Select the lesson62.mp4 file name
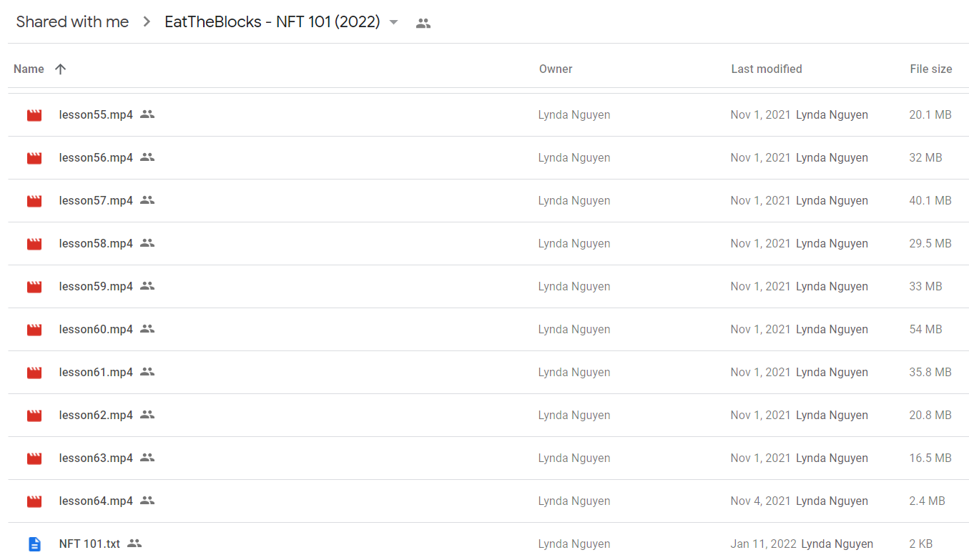969x560 pixels. [x=96, y=416]
